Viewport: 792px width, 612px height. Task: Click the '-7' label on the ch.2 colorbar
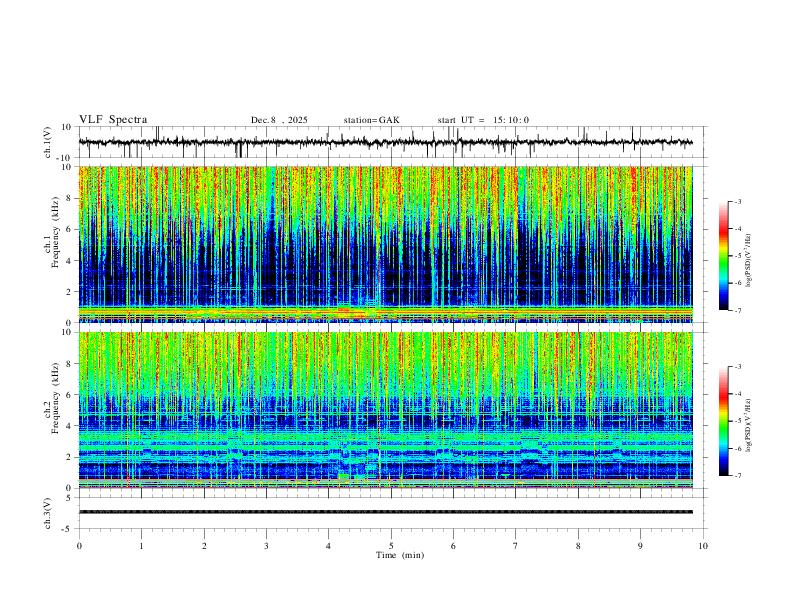point(737,476)
